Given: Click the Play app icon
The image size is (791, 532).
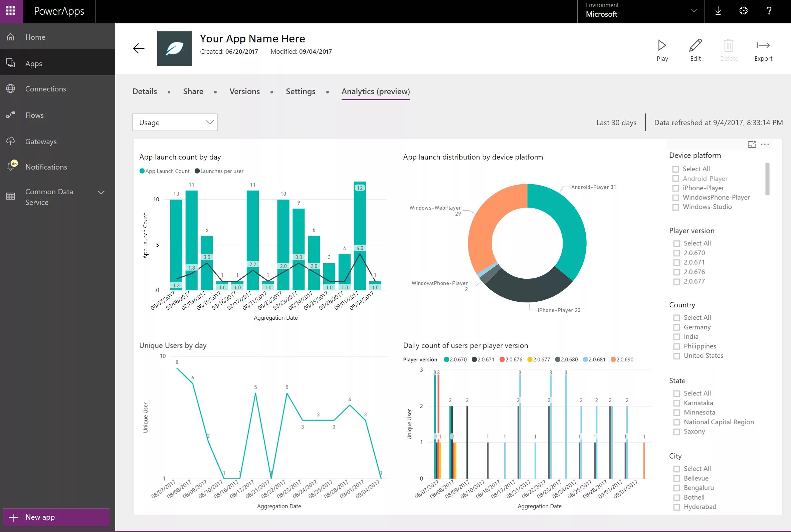Looking at the screenshot, I should click(662, 45).
